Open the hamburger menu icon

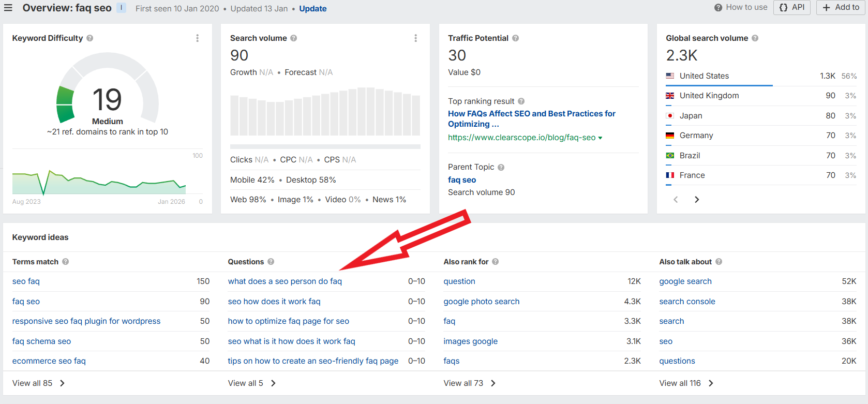[8, 8]
